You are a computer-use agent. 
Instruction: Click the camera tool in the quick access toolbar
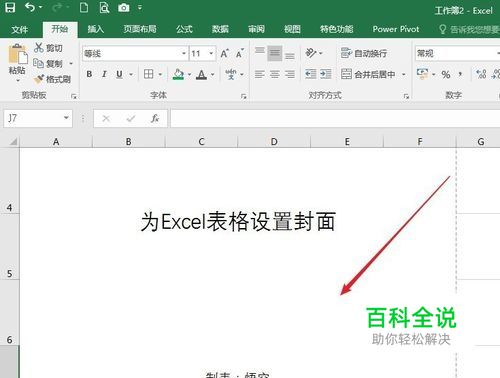coord(124,7)
